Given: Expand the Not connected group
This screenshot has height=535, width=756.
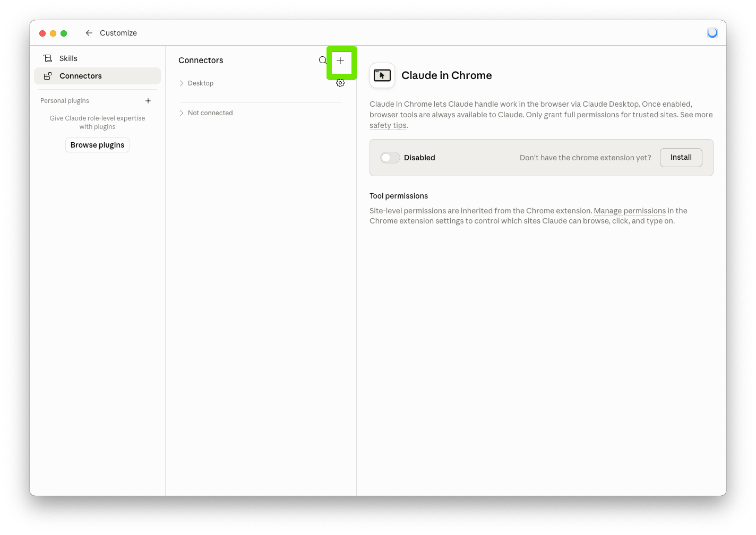Looking at the screenshot, I should tap(206, 113).
